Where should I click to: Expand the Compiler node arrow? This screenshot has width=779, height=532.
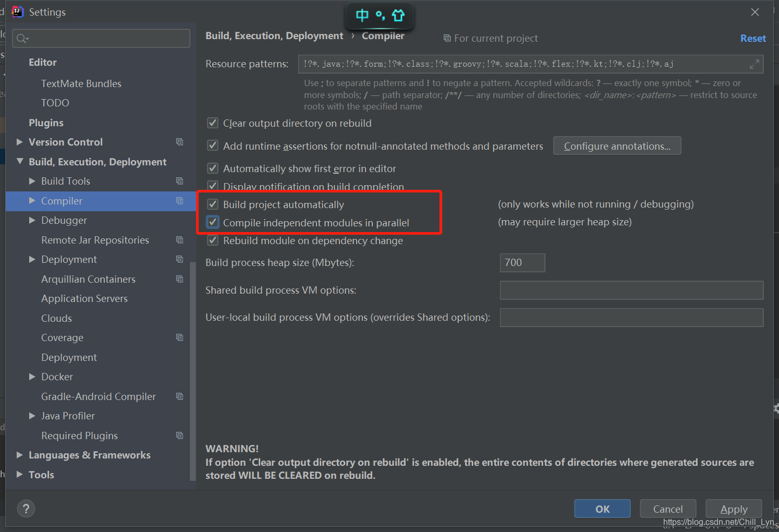click(x=32, y=201)
